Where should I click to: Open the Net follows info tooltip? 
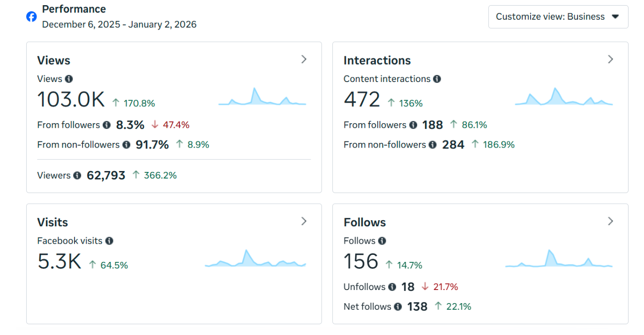point(397,306)
